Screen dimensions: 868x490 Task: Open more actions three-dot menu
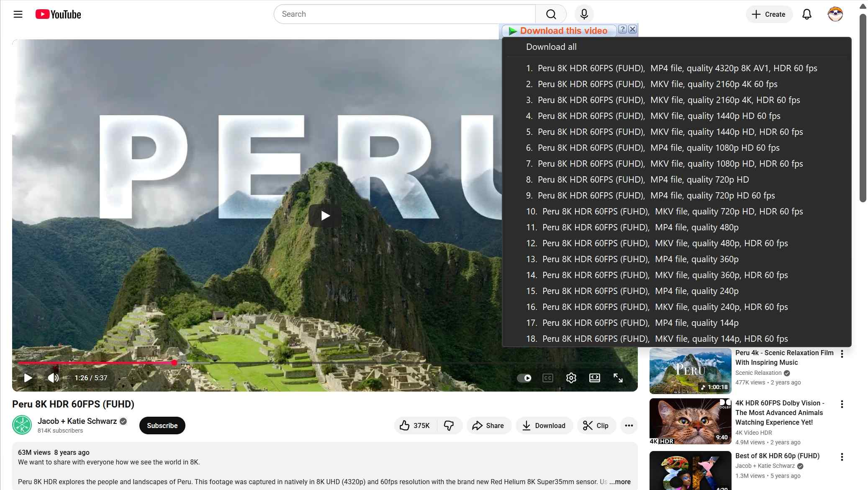(x=629, y=426)
